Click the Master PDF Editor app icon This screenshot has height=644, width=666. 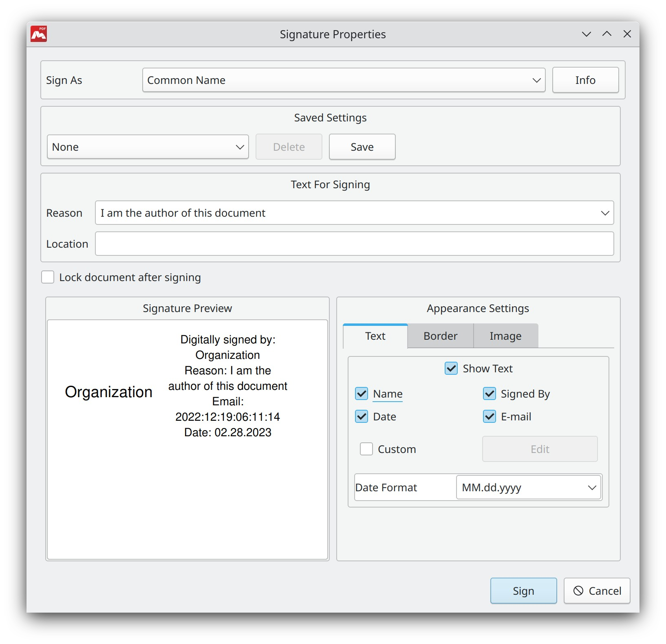pos(39,34)
